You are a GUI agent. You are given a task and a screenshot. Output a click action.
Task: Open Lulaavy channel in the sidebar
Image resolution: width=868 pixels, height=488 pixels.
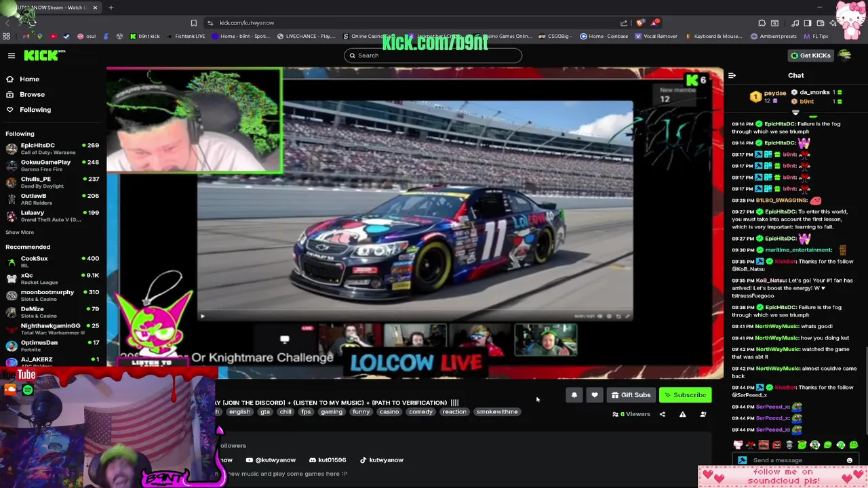[x=52, y=216]
